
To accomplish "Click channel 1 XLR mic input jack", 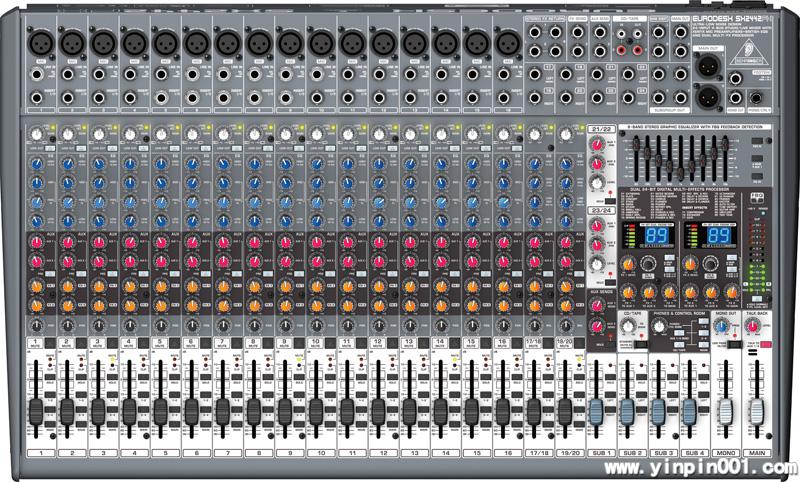I will [x=42, y=41].
